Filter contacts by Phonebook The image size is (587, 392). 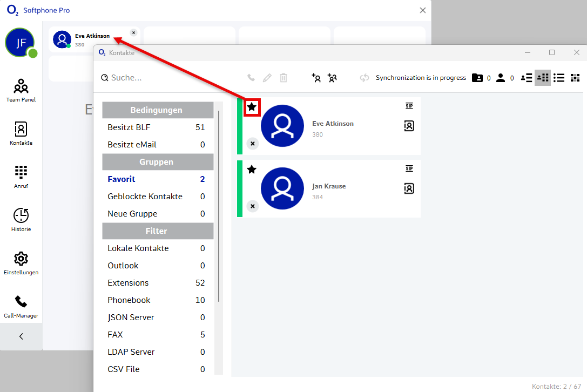pyautogui.click(x=129, y=300)
